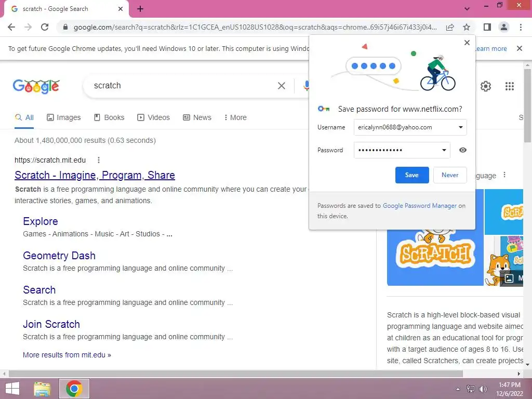532x399 pixels.
Task: Open the large Scratch logo image
Action: click(435, 257)
